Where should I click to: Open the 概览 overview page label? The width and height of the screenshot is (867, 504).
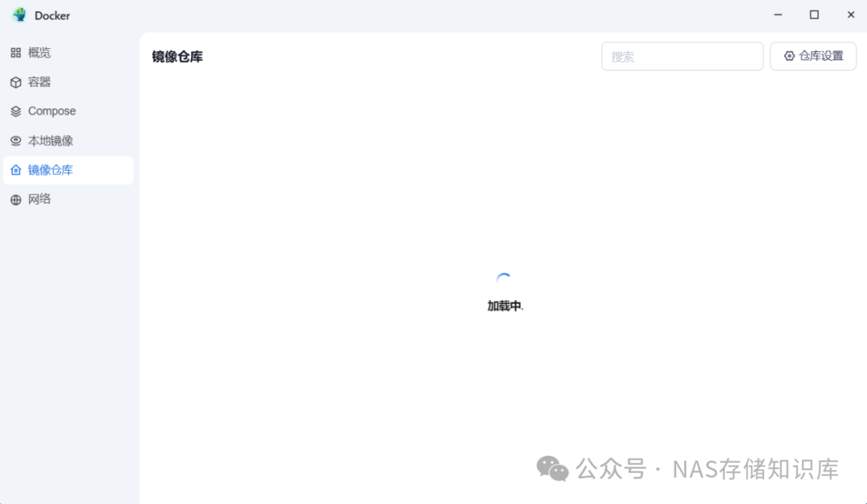coord(39,52)
